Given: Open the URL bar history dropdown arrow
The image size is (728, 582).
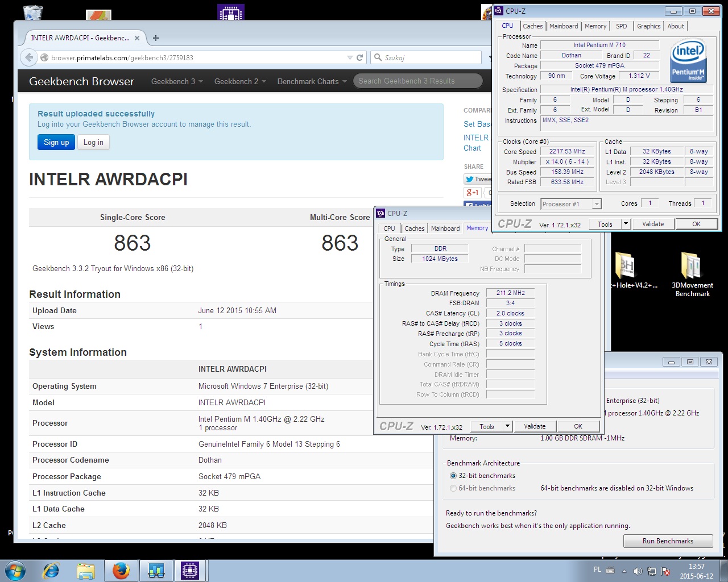Looking at the screenshot, I should [x=350, y=57].
